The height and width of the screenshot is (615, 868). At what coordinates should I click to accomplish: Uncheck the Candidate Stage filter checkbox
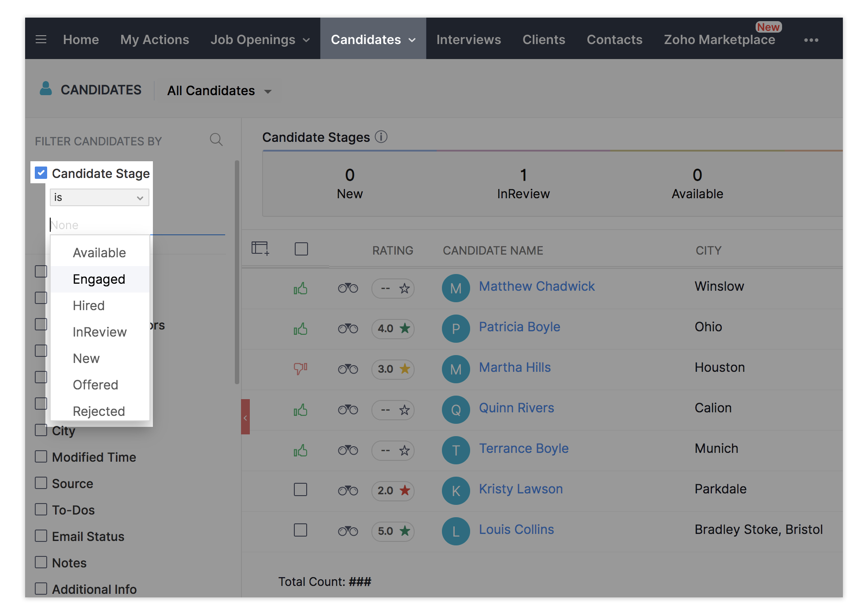41,173
